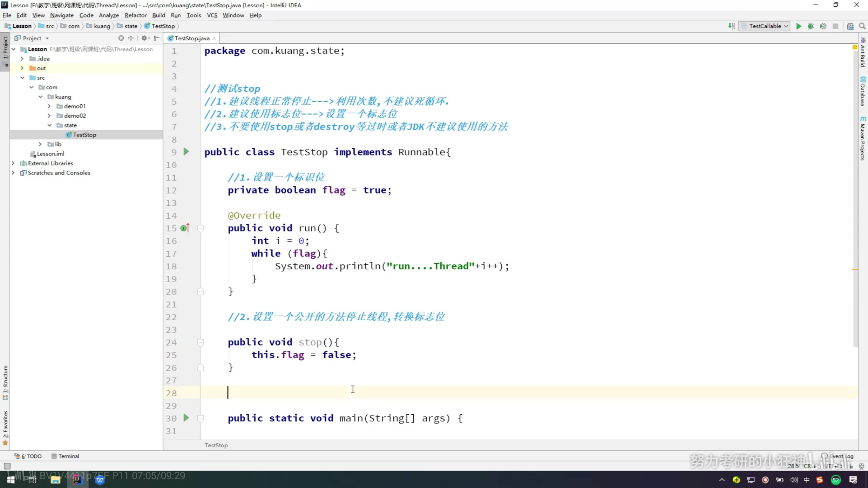Open Search Everywhere magnifier icon
The height and width of the screenshot is (488, 868).
tap(862, 26)
